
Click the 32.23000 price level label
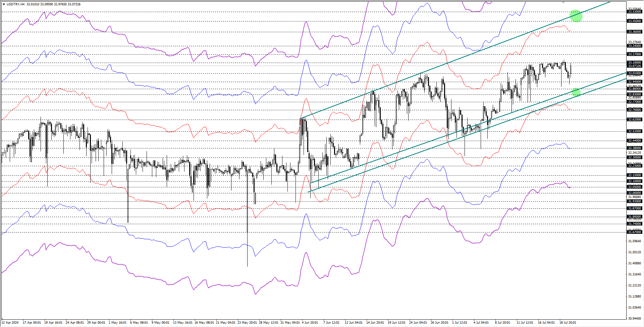click(x=635, y=166)
